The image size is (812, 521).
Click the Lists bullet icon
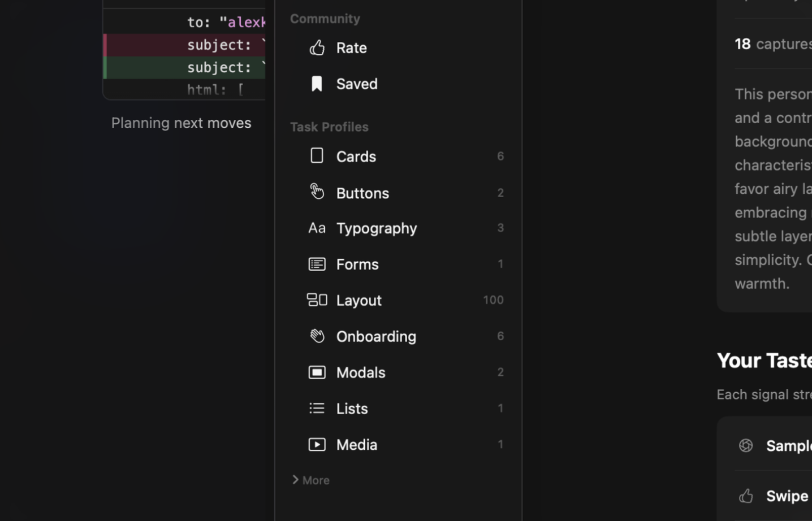317,408
